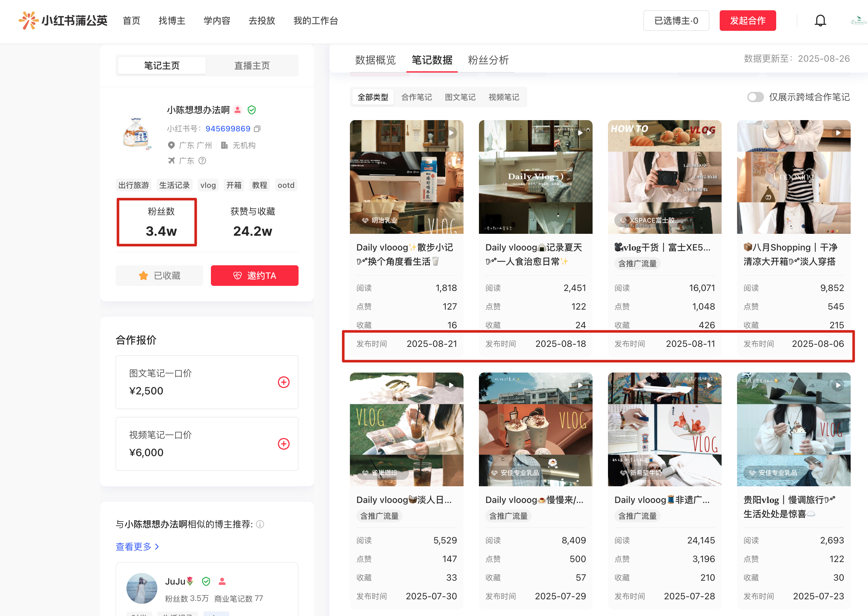This screenshot has width=868, height=616.
Task: Play video on 贵阳vlog note thumbnail
Action: click(x=838, y=385)
